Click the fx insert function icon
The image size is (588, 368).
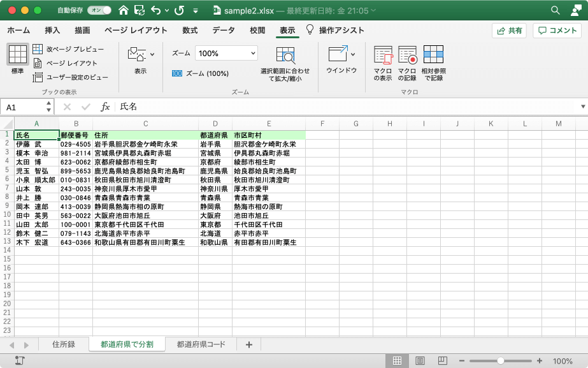pyautogui.click(x=105, y=107)
